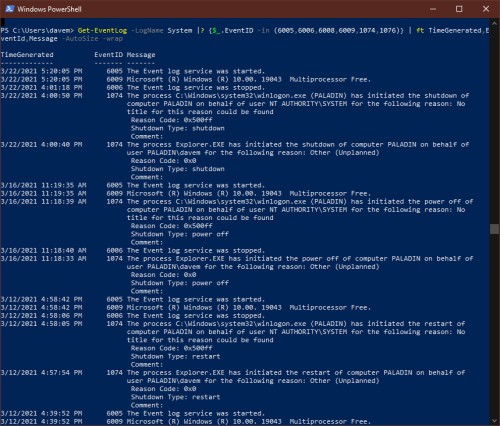
Task: Click the Message column header
Action: point(141,55)
